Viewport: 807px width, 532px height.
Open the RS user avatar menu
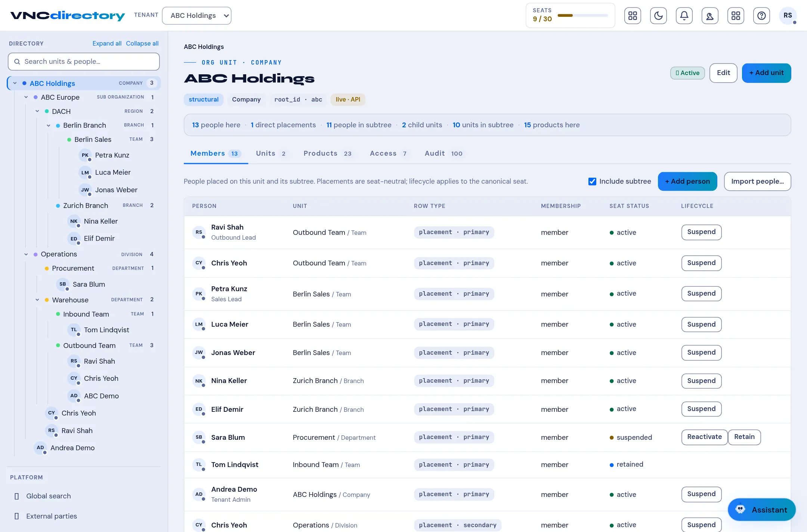(788, 16)
